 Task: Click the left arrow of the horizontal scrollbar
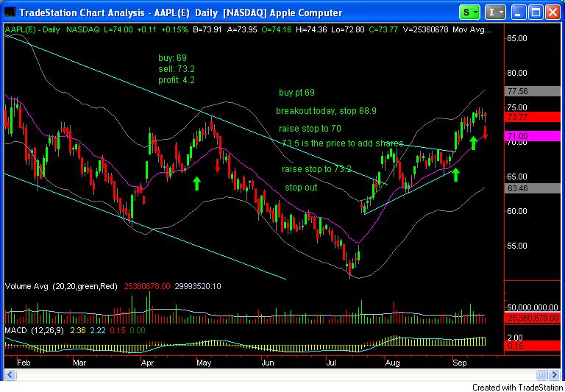click(10, 374)
